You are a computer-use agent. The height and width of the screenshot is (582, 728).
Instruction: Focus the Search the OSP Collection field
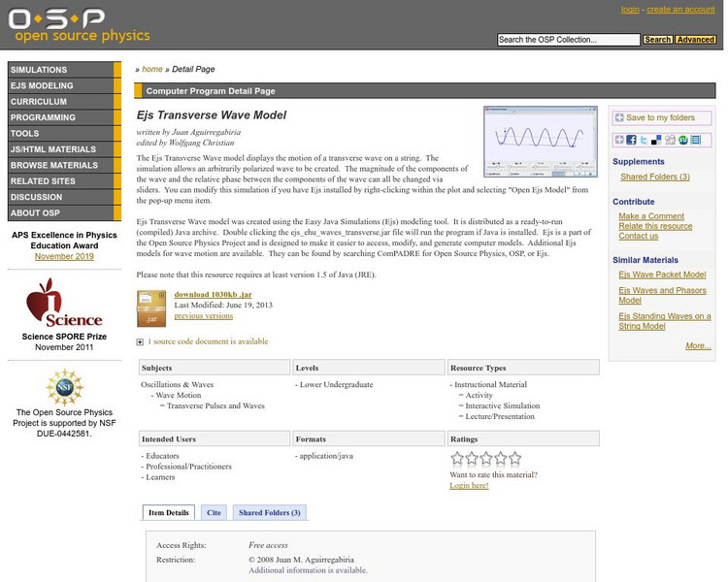[x=568, y=40]
